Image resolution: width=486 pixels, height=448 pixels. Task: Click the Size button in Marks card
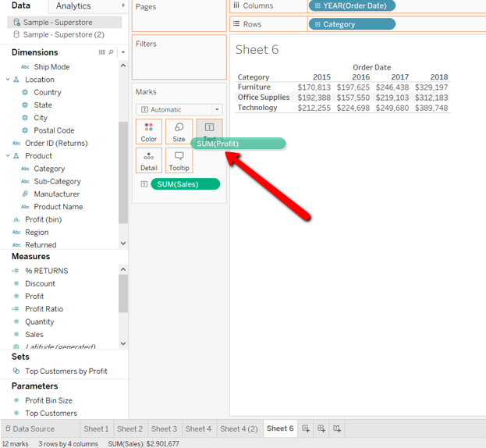click(179, 132)
